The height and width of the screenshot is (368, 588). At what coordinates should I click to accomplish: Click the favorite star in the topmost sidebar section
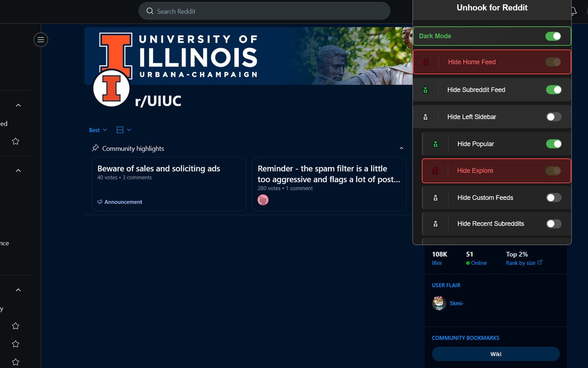tap(16, 141)
